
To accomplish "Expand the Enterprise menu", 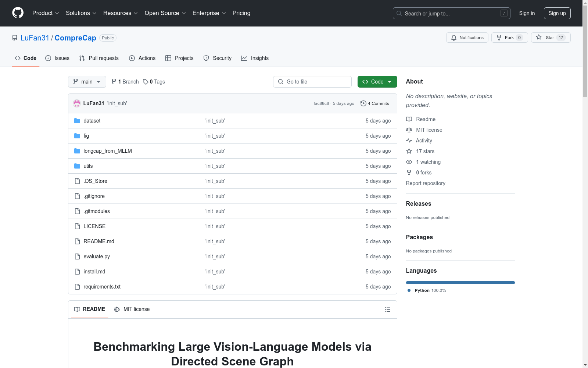I will coord(209,13).
